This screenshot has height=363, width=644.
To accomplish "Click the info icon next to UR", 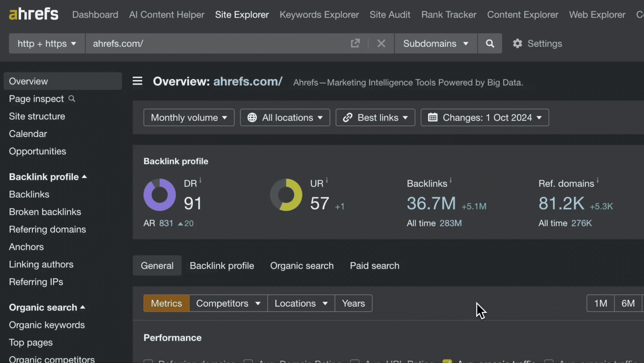I will click(327, 180).
